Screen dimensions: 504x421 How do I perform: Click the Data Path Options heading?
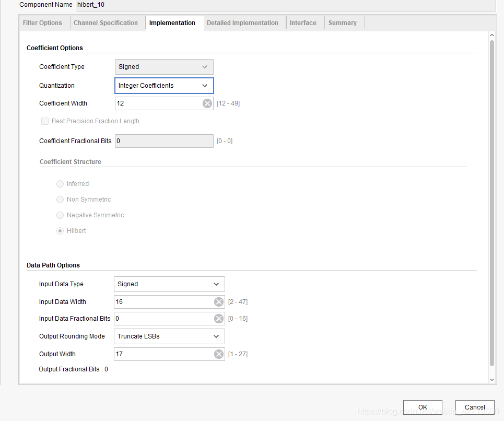click(53, 265)
